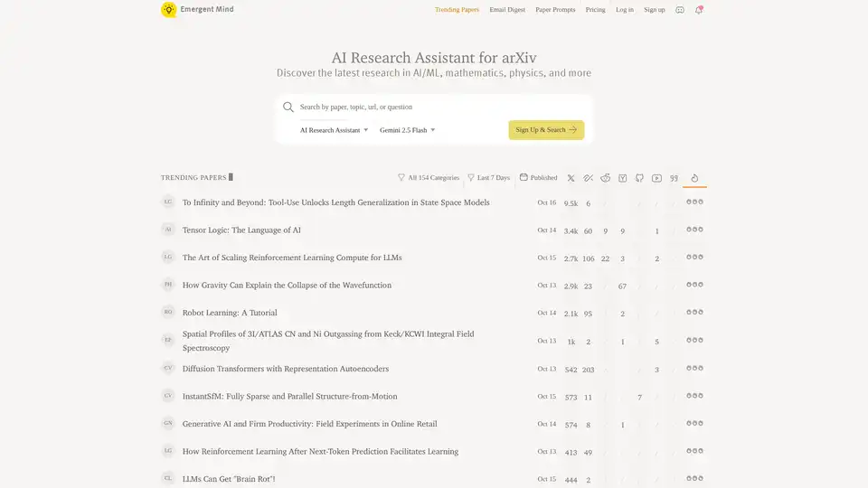Sort papers by X (Twitter) mentions
This screenshot has height=488, width=868.
pos(571,178)
